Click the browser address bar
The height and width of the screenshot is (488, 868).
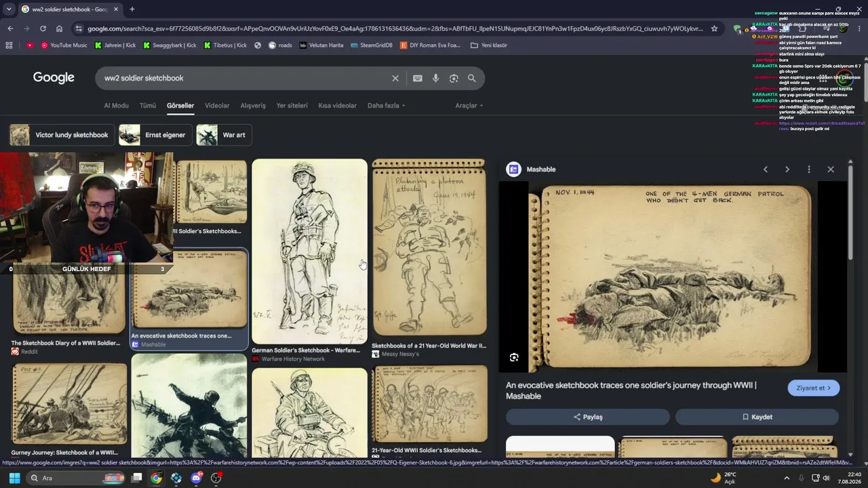395,28
